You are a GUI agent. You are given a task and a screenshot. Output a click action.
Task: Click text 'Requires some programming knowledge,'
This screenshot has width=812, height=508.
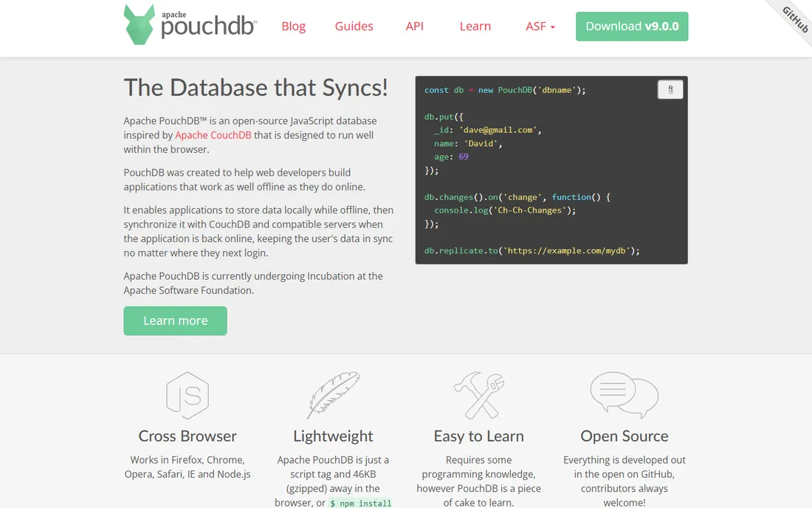point(478,467)
